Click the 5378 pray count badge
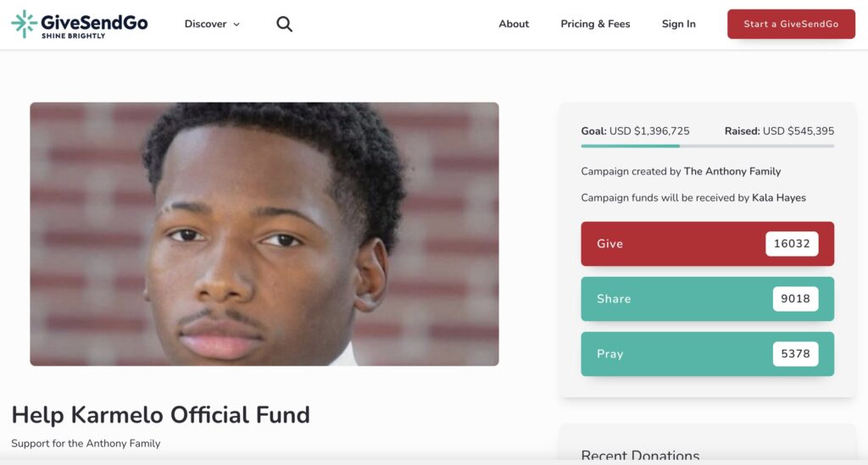 pyautogui.click(x=795, y=354)
